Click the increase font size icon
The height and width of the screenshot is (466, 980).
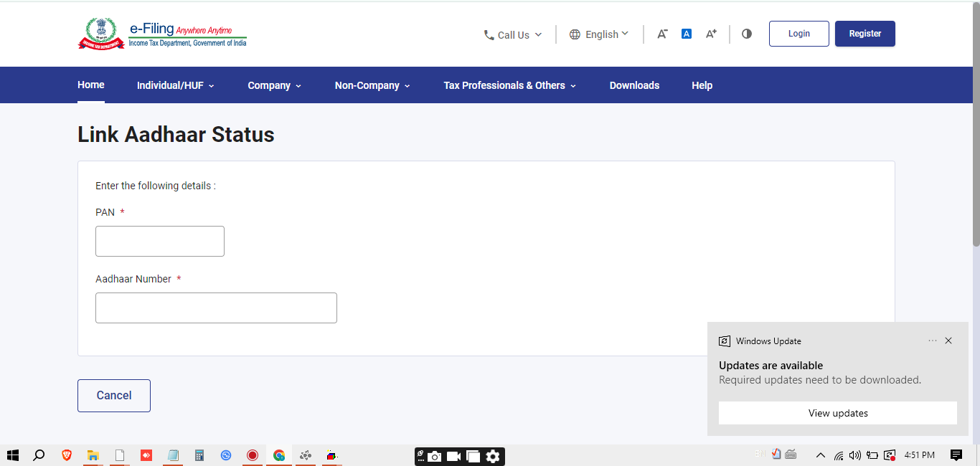tap(711, 34)
